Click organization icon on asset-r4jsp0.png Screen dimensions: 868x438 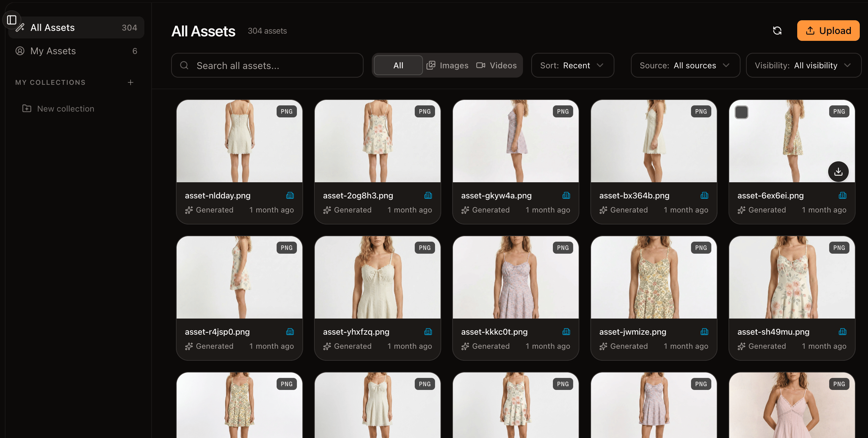tap(290, 332)
